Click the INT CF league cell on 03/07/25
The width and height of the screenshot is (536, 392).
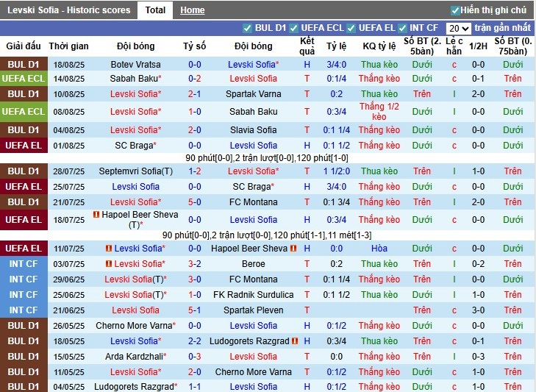click(x=24, y=264)
